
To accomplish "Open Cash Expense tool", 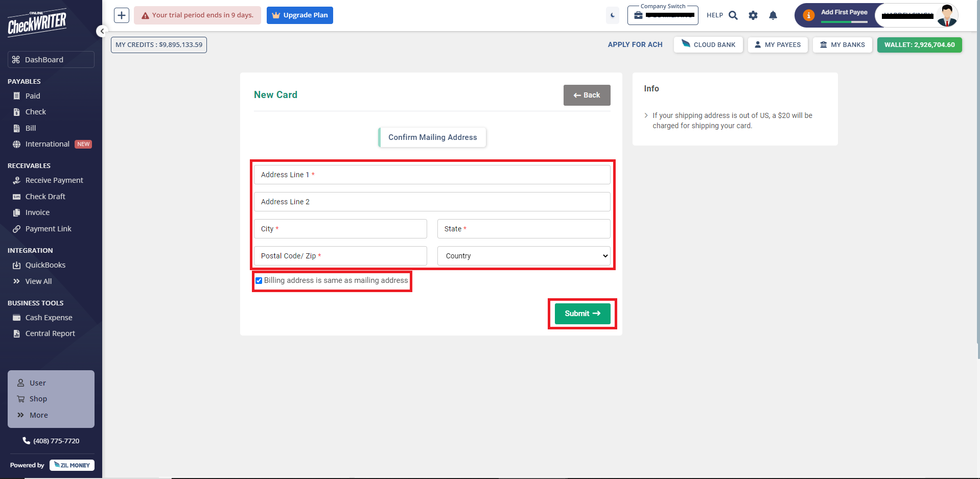I will [49, 318].
